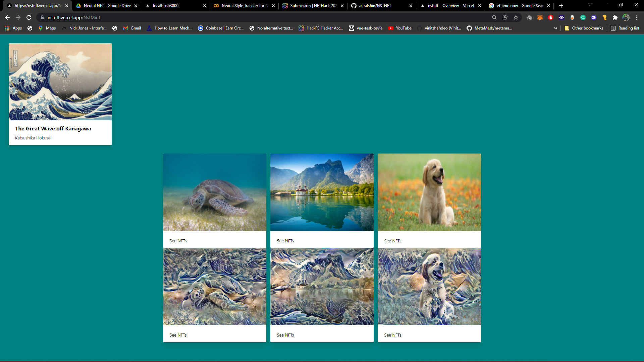Open Chrome three-dot menu
This screenshot has width=644, height=362.
coord(637,17)
